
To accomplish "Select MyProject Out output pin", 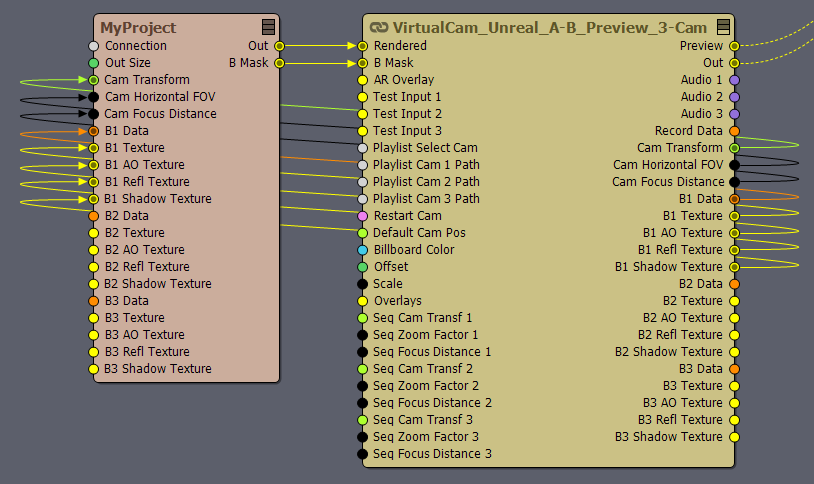I will [x=279, y=46].
